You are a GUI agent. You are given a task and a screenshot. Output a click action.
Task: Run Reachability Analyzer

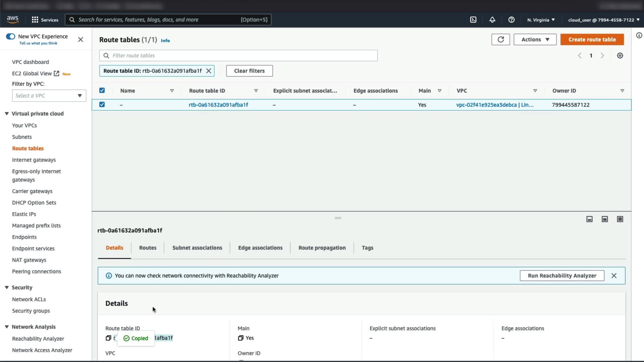coord(562,276)
